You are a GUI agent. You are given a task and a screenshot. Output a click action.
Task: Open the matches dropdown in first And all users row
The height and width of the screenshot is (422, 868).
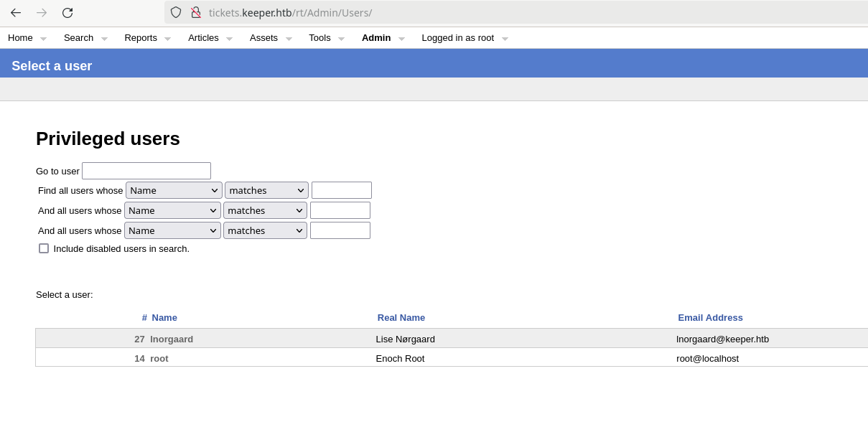265,210
